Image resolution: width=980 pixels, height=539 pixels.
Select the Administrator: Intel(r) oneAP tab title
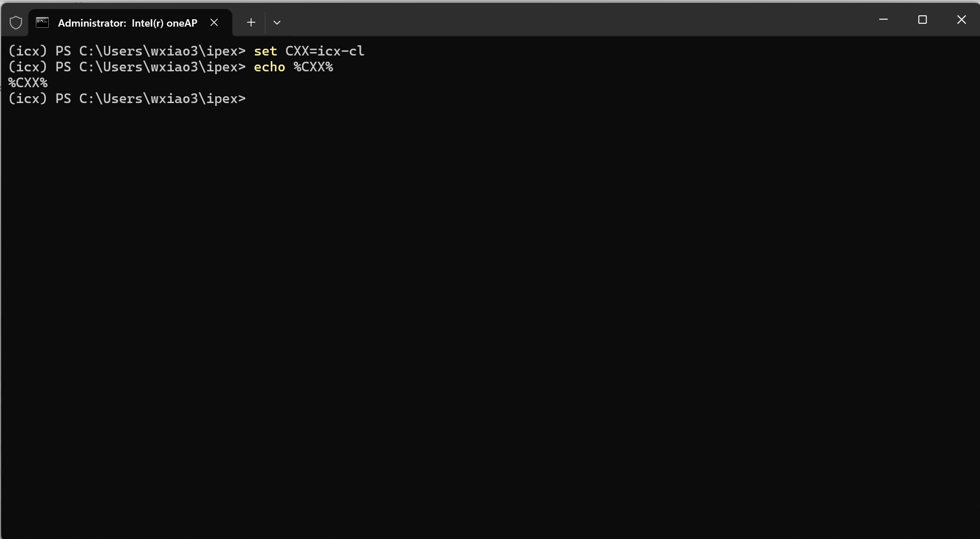127,23
